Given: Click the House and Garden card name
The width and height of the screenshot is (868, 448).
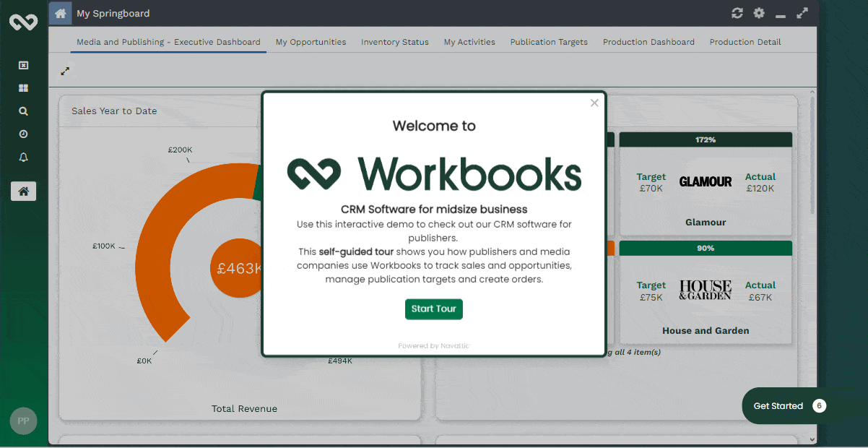Looking at the screenshot, I should (x=706, y=330).
